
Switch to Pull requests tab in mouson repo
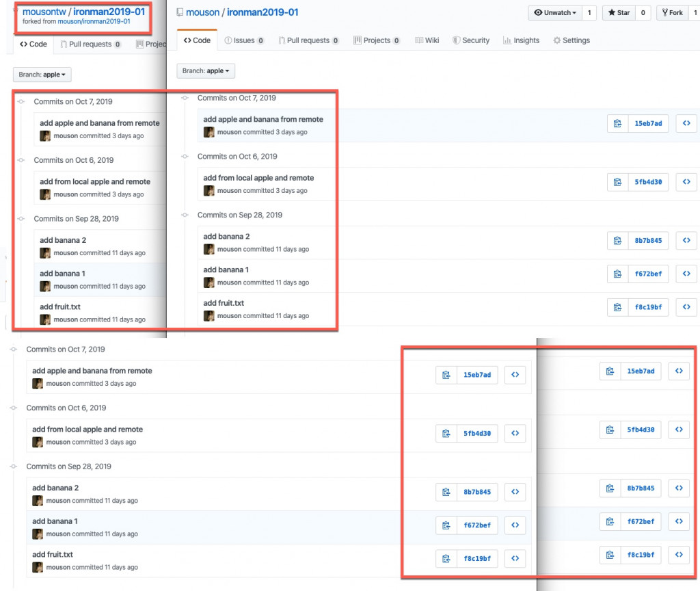(x=308, y=40)
